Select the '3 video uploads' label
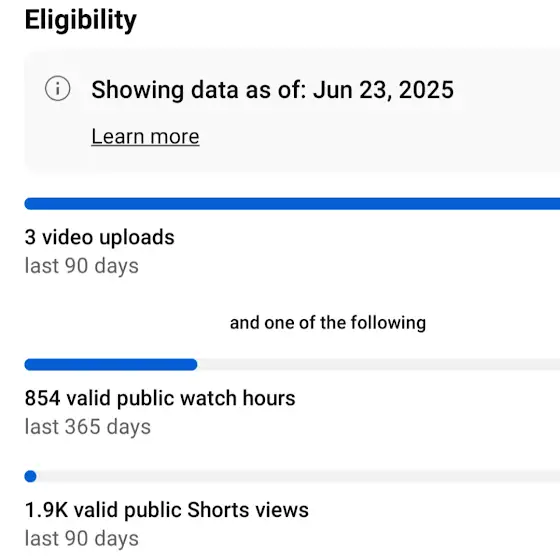Viewport: 560px width, 560px height. click(x=100, y=237)
